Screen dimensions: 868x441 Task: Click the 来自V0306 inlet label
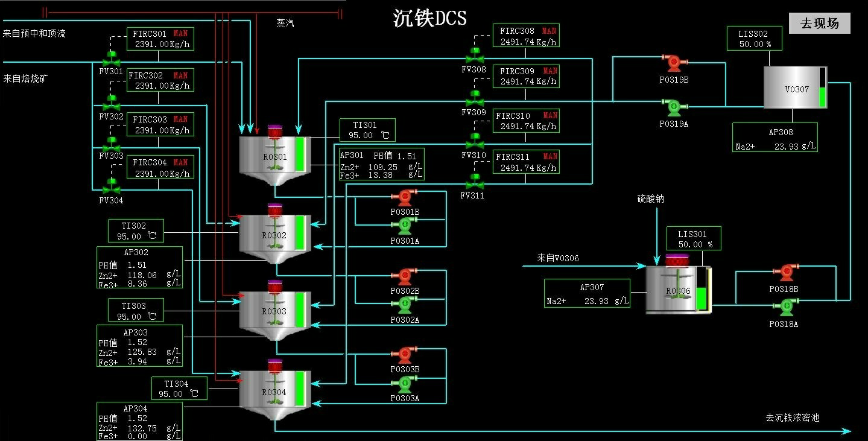coord(558,258)
